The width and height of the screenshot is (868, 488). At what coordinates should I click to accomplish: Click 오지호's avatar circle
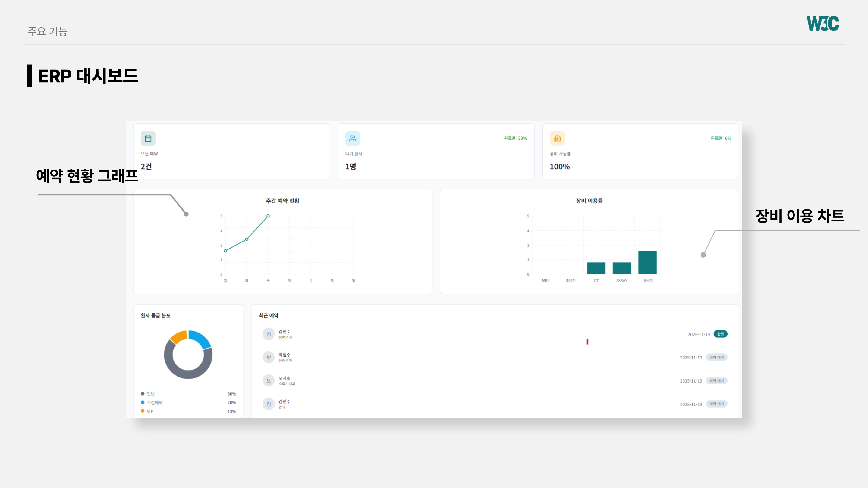pos(268,380)
